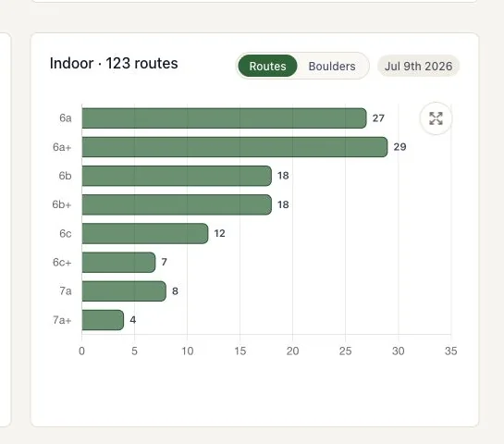This screenshot has width=504, height=444.
Task: Select the 6b grade bar
Action: point(177,176)
